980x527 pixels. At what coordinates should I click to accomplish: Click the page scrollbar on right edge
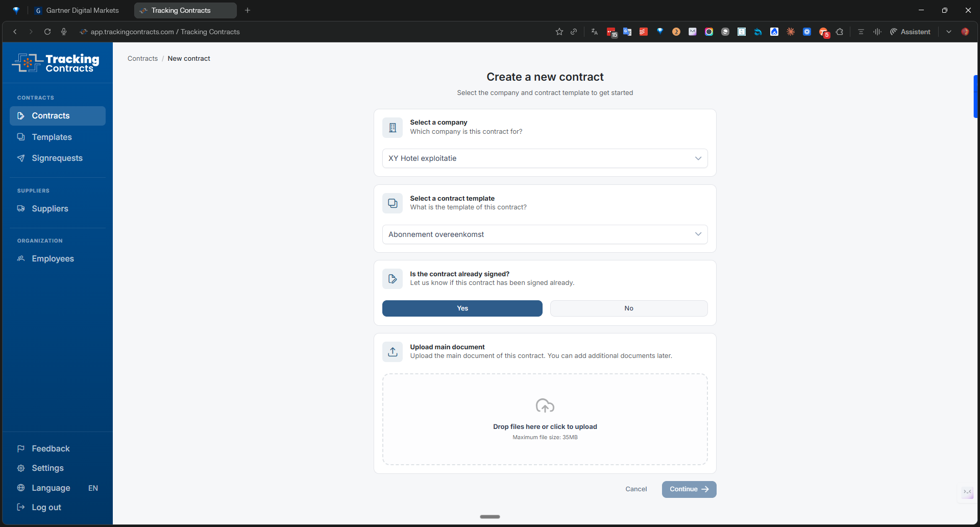click(x=975, y=97)
